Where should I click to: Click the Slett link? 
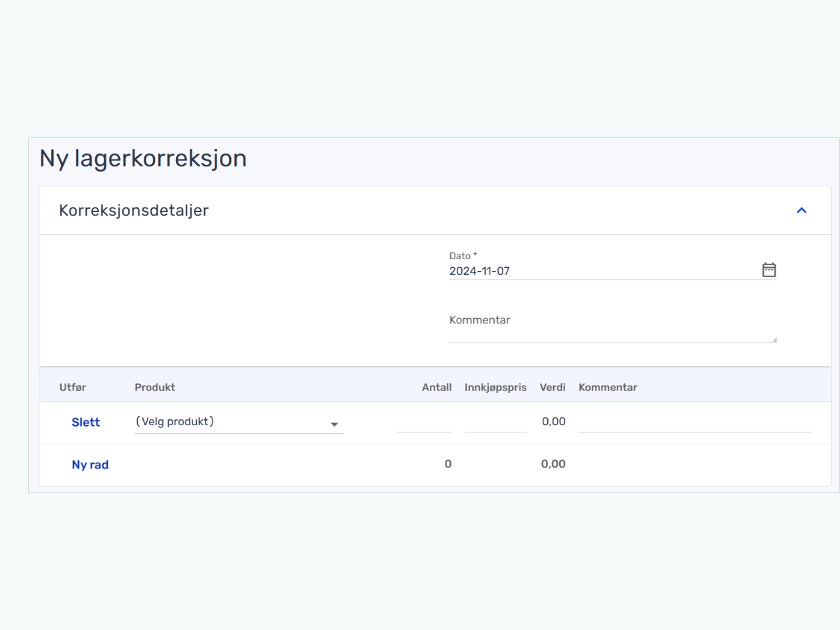pos(85,422)
